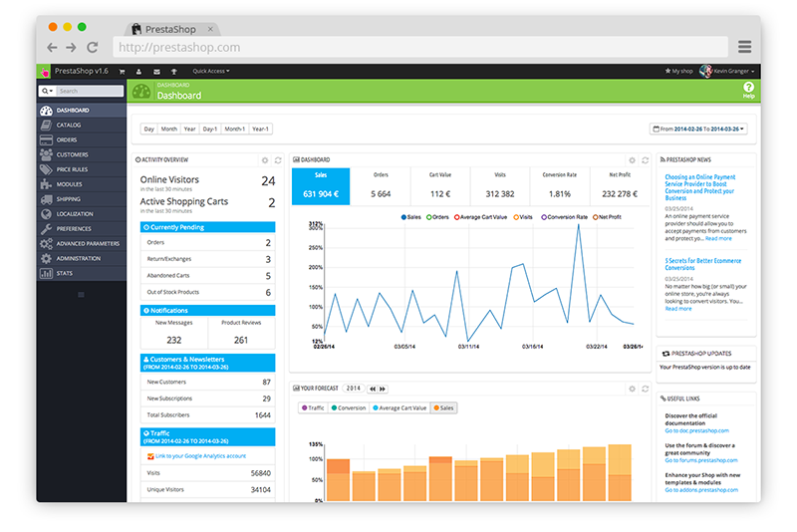Refresh the Your Forecast panel

645,389
